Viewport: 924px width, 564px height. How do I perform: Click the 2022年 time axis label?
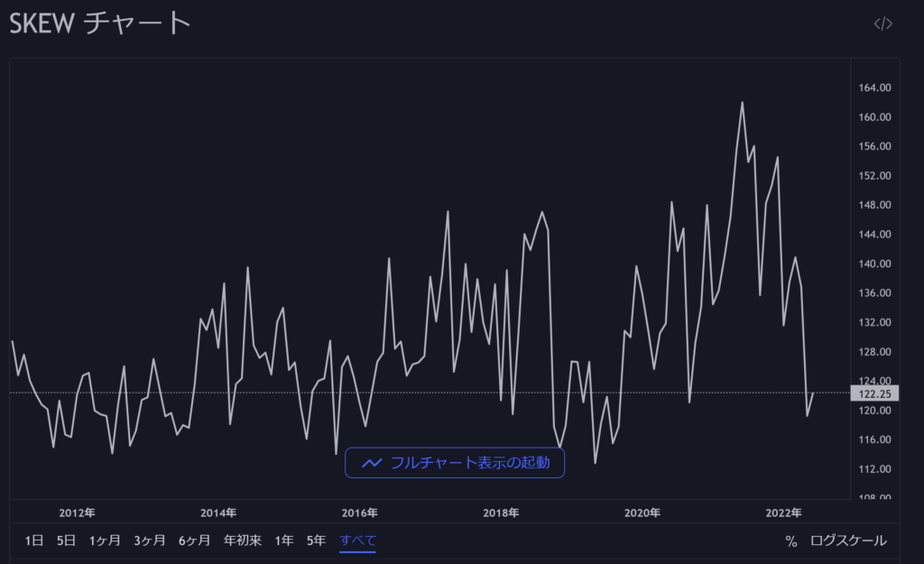[x=783, y=513]
